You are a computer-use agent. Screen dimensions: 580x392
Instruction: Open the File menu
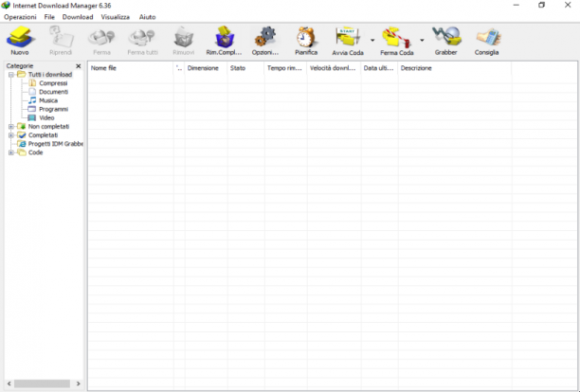pyautogui.click(x=49, y=17)
